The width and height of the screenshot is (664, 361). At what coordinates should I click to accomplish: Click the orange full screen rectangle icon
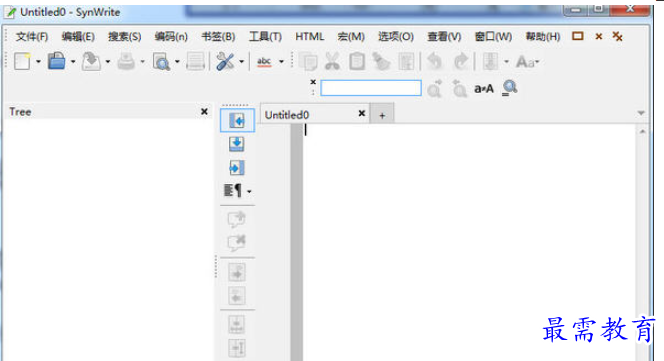pos(578,36)
